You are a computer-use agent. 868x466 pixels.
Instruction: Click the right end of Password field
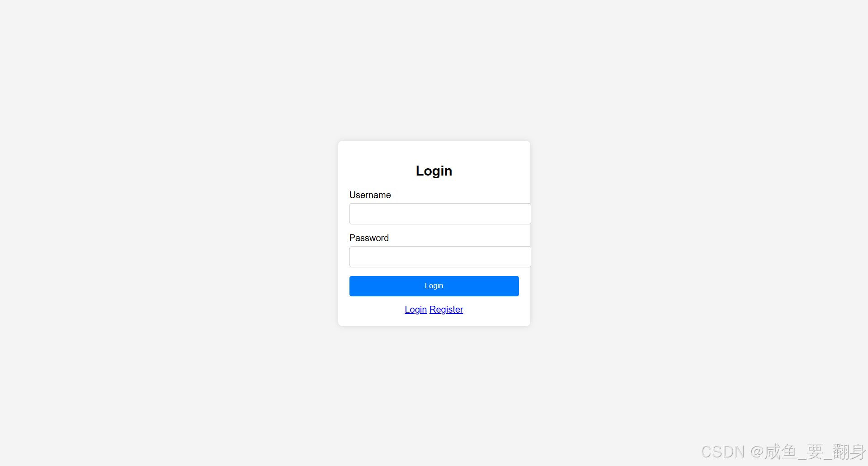(524, 257)
